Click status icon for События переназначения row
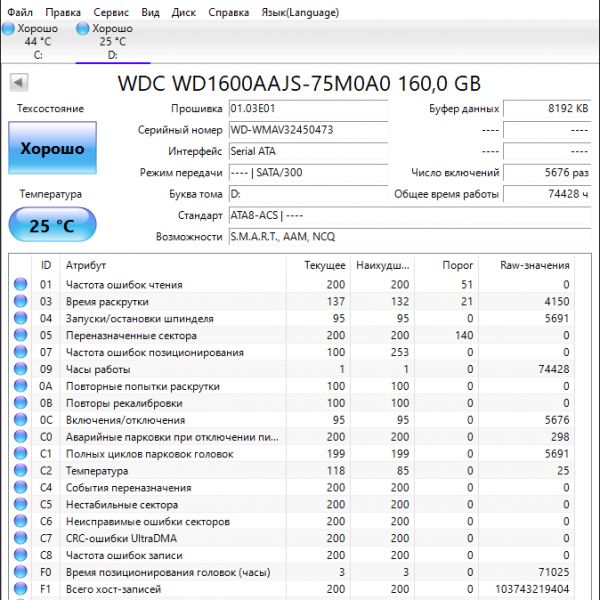600x600 pixels. pos(21,488)
